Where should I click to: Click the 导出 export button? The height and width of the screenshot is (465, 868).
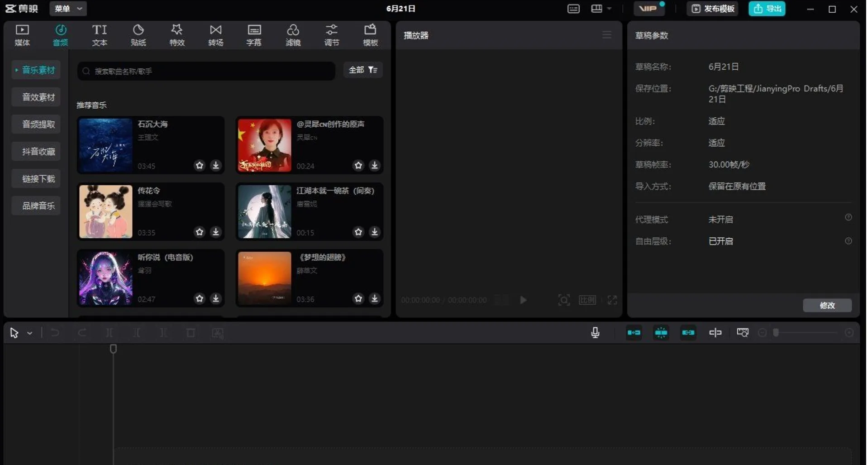pyautogui.click(x=767, y=9)
